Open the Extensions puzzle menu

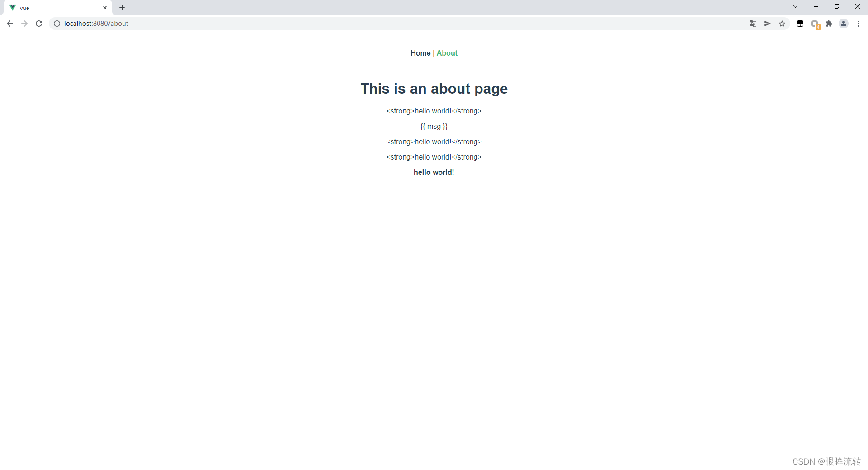(829, 23)
